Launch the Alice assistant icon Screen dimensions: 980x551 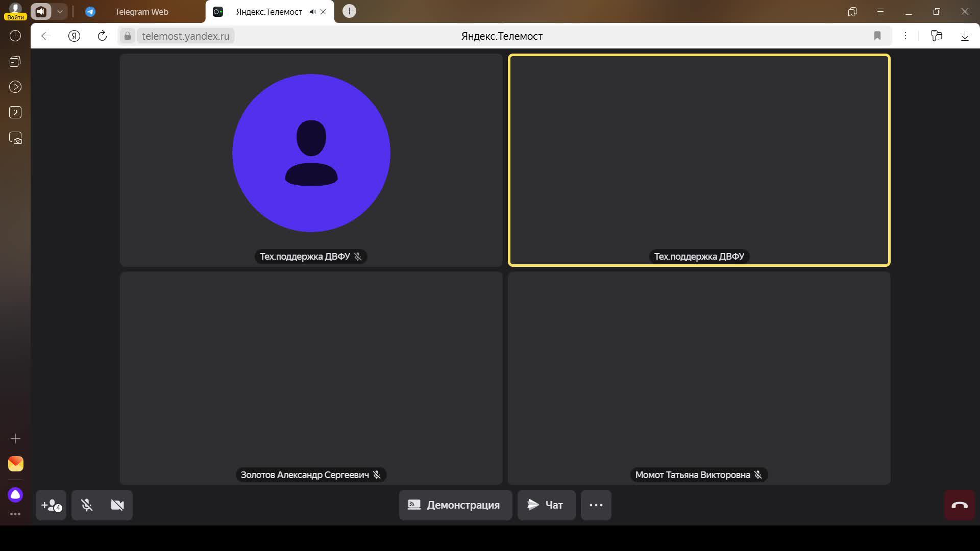(15, 494)
